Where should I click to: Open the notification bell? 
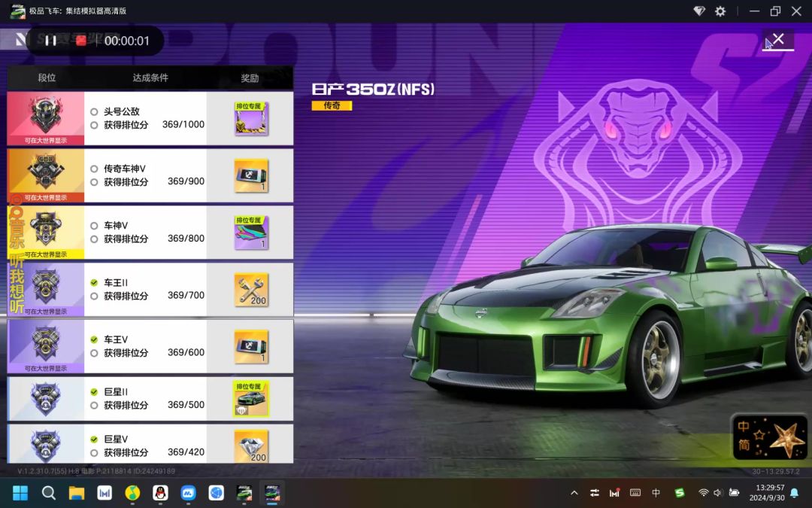(x=795, y=493)
